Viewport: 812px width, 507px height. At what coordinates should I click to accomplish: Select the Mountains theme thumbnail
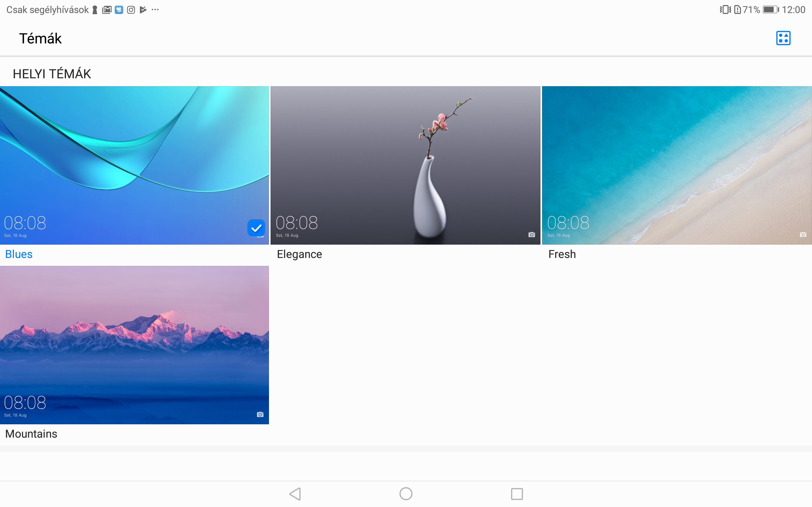[134, 345]
